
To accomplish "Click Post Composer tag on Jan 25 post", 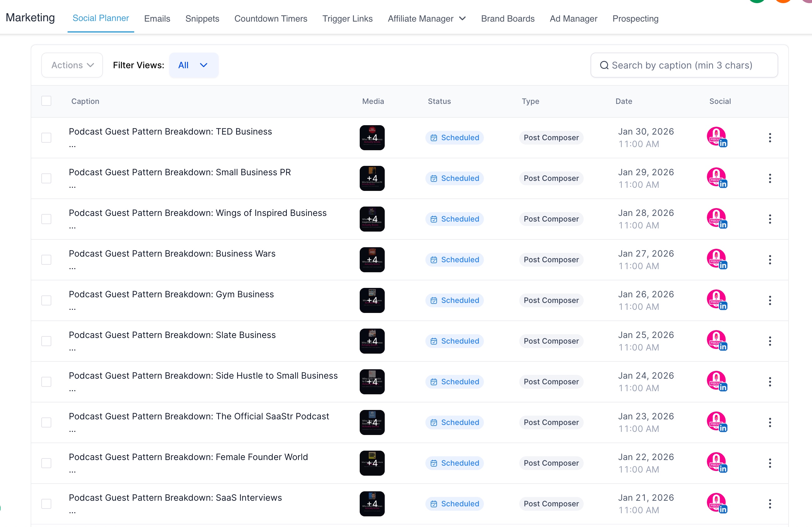I will 551,341.
